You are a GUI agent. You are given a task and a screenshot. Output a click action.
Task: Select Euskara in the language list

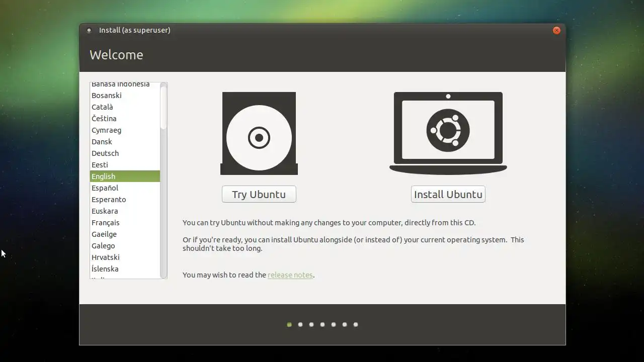pos(125,211)
